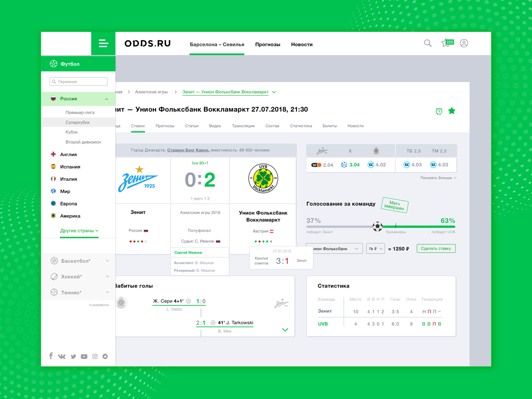Click the soccer ball vote slider handle
532x399 pixels.
377,227
